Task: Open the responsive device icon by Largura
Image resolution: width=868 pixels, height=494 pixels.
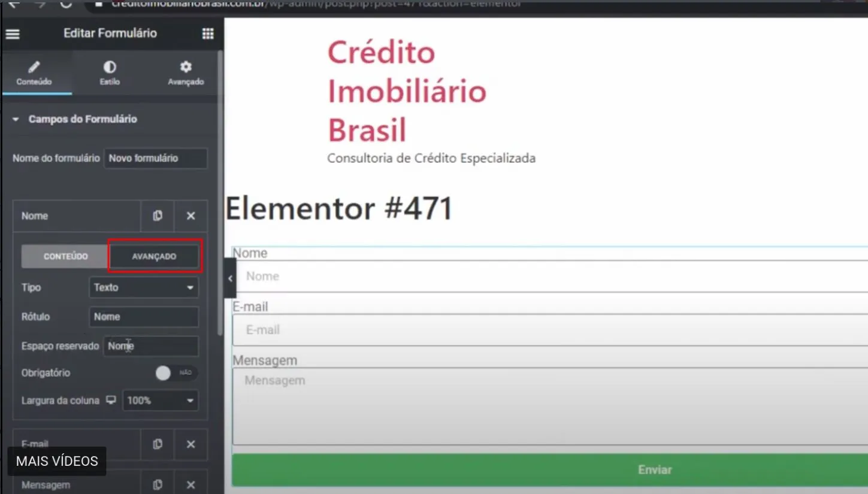Action: [111, 400]
